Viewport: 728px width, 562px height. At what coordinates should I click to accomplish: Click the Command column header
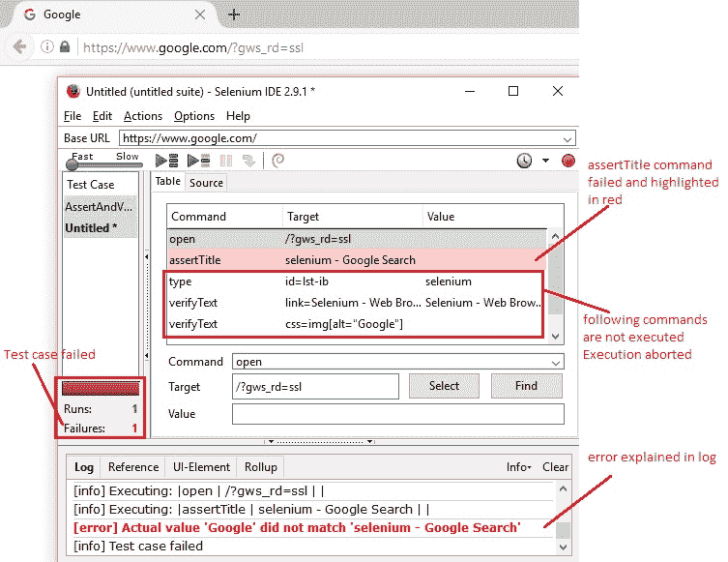click(x=224, y=217)
